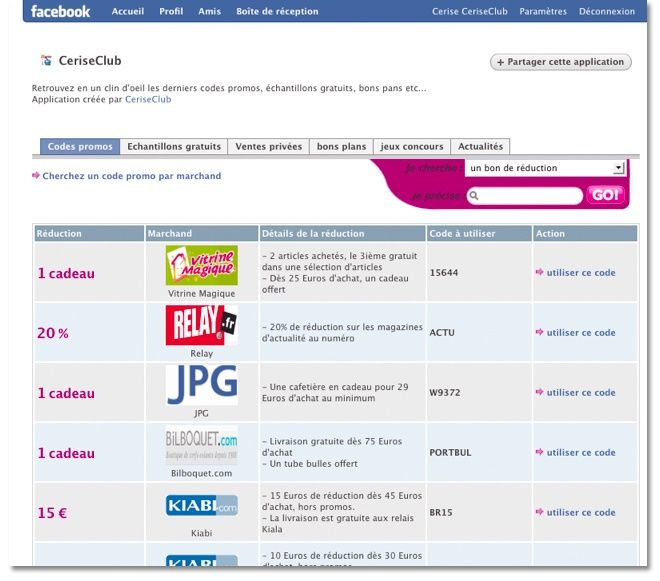Viewport: 660px width, 581px height.
Task: Click the code 'ACTU'
Action: (442, 332)
